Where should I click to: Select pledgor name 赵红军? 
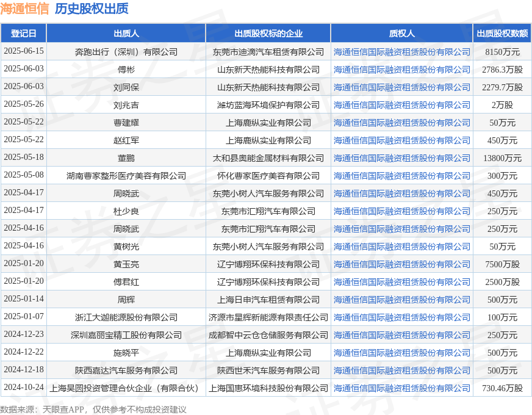126,140
